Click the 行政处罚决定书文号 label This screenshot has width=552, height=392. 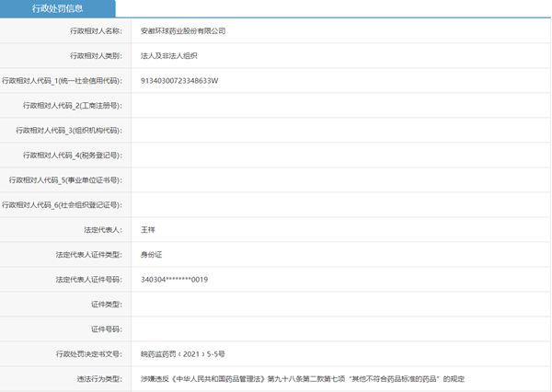point(89,353)
